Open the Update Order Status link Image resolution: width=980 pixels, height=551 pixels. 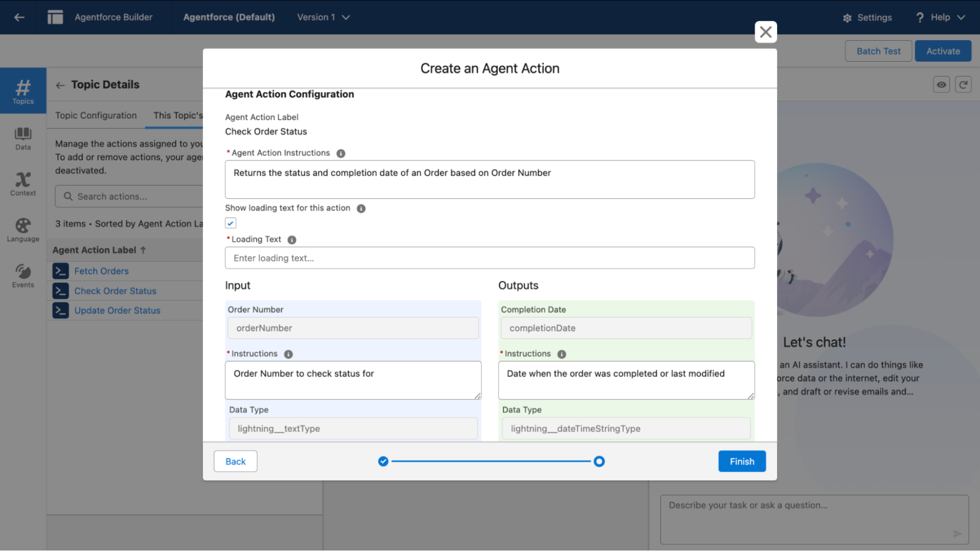[117, 310]
